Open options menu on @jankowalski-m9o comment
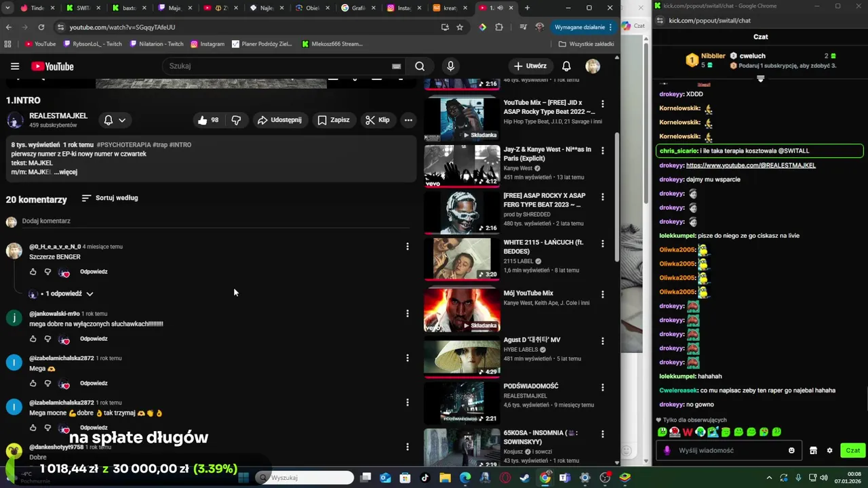This screenshot has height=488, width=868. tap(407, 314)
